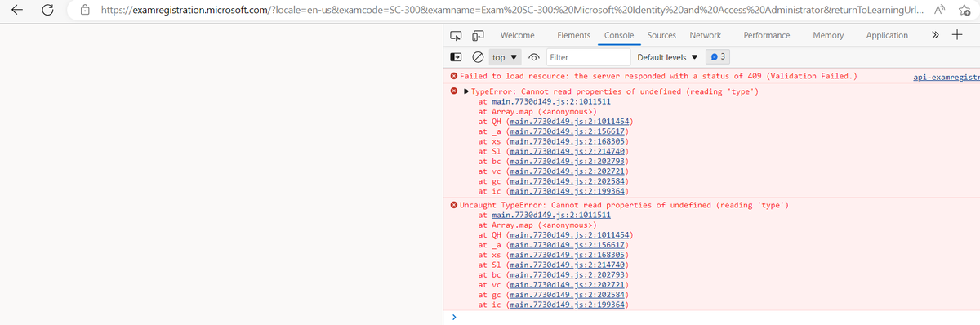Open the top JavaScript context dropdown
This screenshot has width=980, height=325.
(x=506, y=57)
